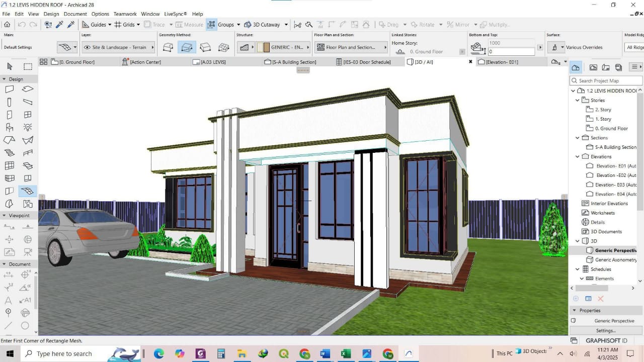
Task: Select the Arrow selection tool
Action: pyautogui.click(x=10, y=66)
